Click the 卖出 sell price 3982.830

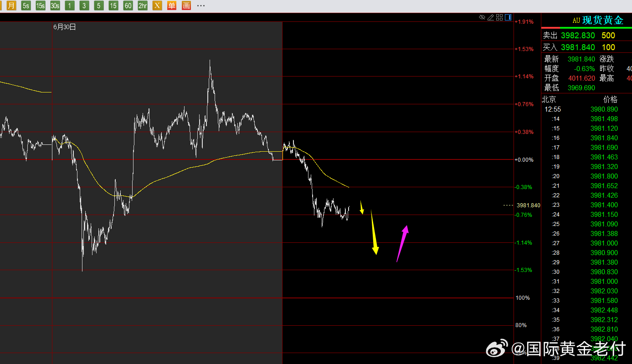coord(578,36)
